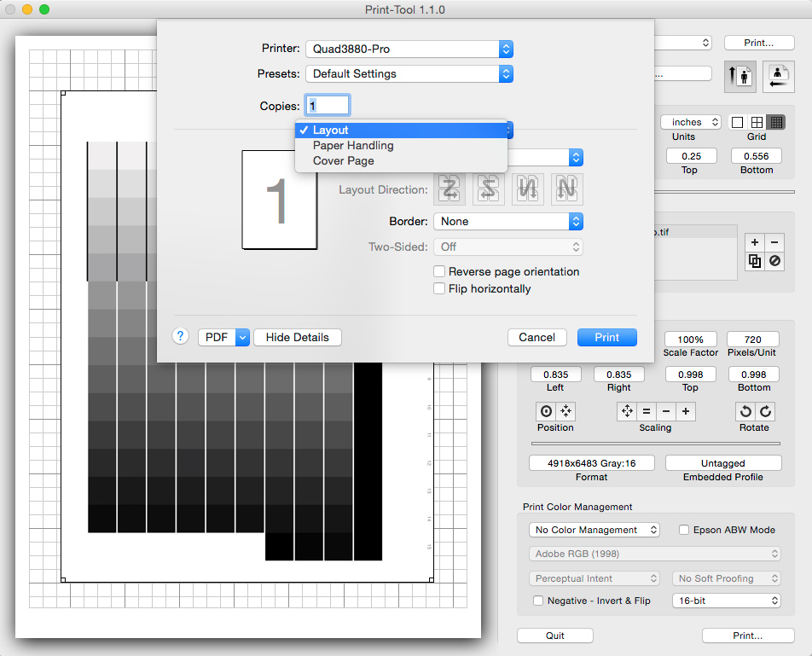This screenshot has width=812, height=656.
Task: Rotate image clockwise
Action: (x=766, y=411)
